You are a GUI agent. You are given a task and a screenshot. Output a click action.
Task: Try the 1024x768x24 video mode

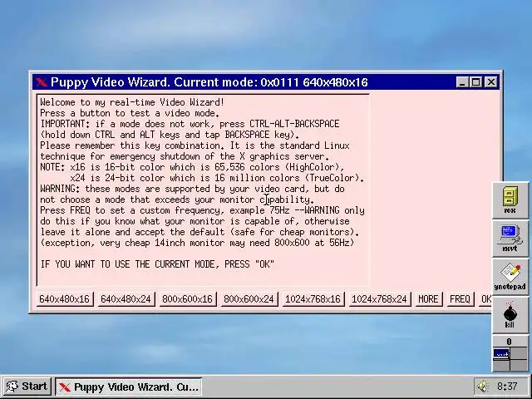click(379, 299)
